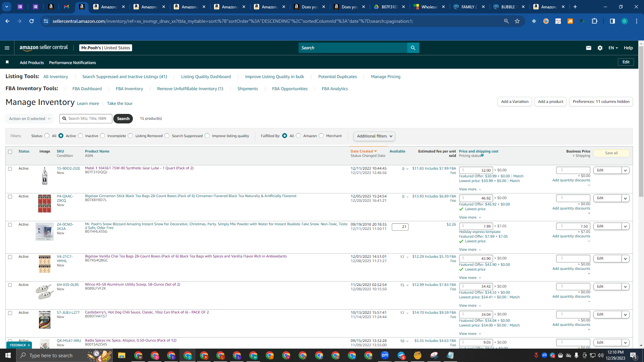Click the black Search button beside SKU field
The image size is (644, 362).
123,119
